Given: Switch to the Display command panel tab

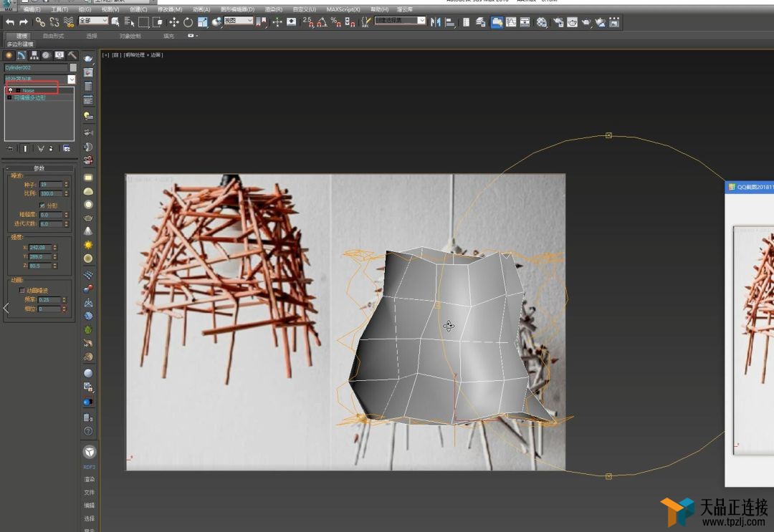Looking at the screenshot, I should [x=59, y=55].
